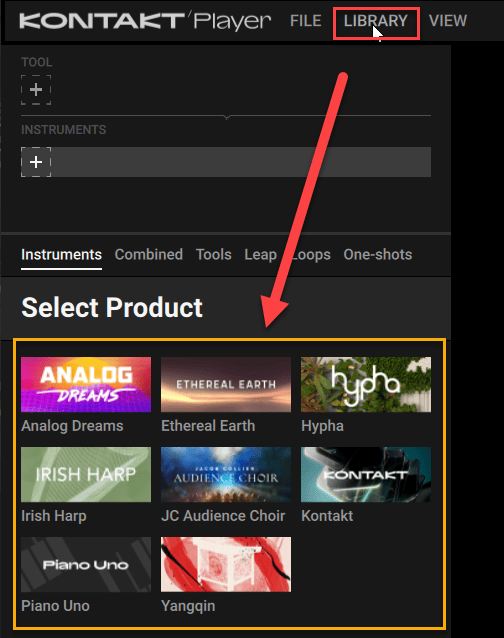Select the Analog Dreams product thumbnail
This screenshot has width=504, height=638.
click(86, 385)
